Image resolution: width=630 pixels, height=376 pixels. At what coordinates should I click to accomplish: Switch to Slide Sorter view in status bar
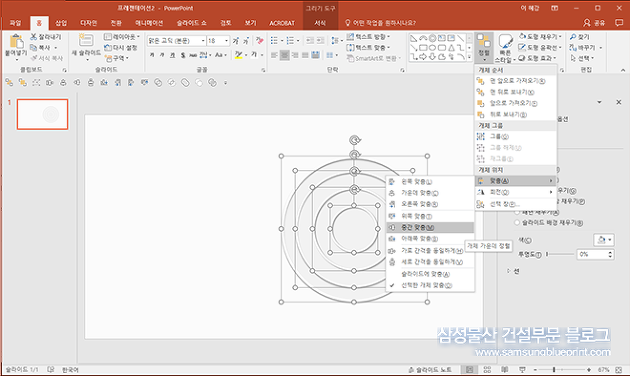click(487, 369)
